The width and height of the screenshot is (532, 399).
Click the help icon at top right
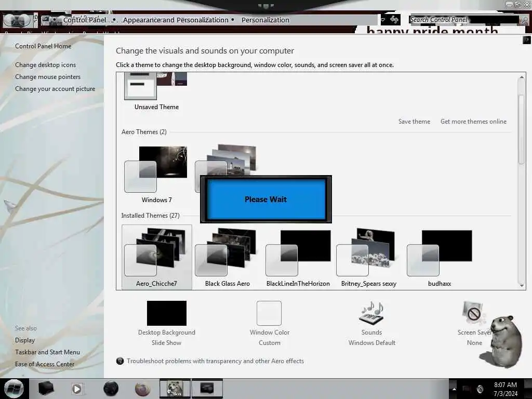[526, 40]
